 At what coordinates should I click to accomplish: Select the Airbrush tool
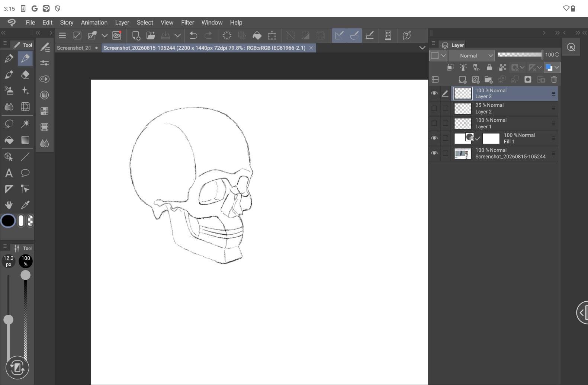click(9, 90)
